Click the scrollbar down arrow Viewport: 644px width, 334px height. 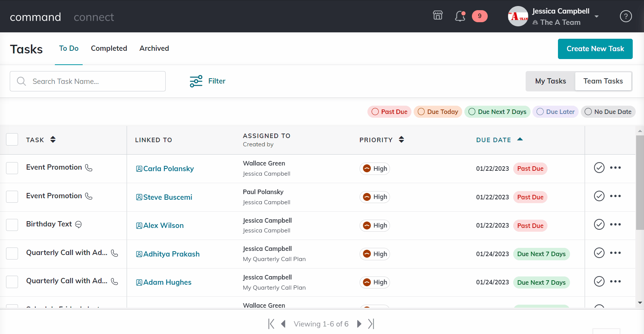640,303
